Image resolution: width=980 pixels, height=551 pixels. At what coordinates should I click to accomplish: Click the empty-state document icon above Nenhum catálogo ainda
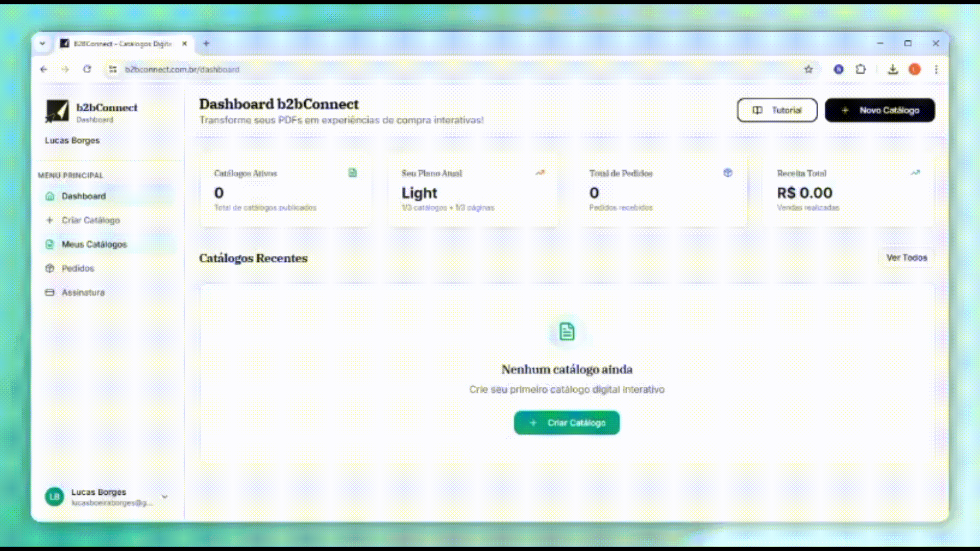(x=567, y=332)
